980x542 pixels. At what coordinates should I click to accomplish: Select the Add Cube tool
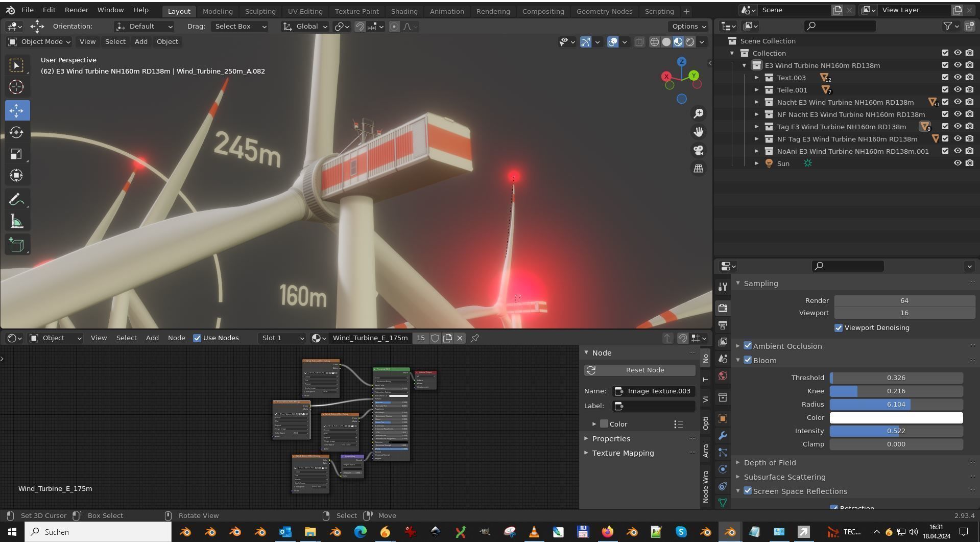tap(16, 245)
